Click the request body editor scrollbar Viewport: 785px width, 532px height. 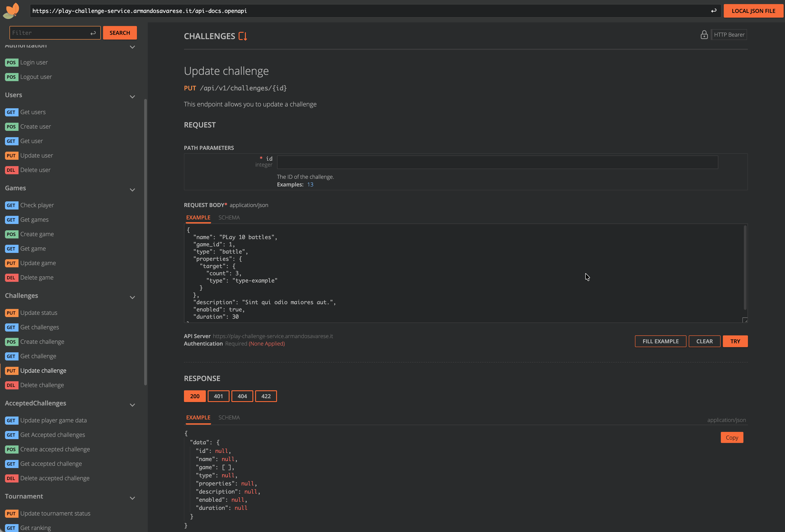click(x=745, y=268)
